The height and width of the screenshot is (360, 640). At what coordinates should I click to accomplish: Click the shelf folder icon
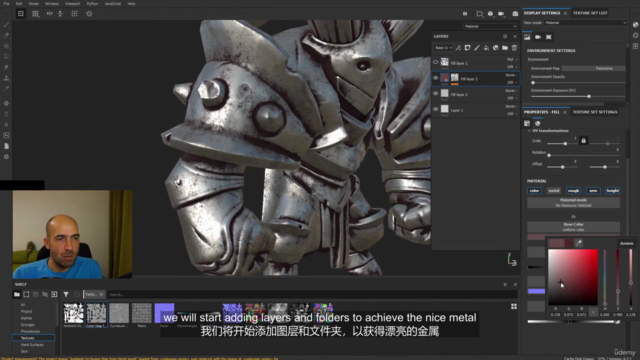coord(17,294)
